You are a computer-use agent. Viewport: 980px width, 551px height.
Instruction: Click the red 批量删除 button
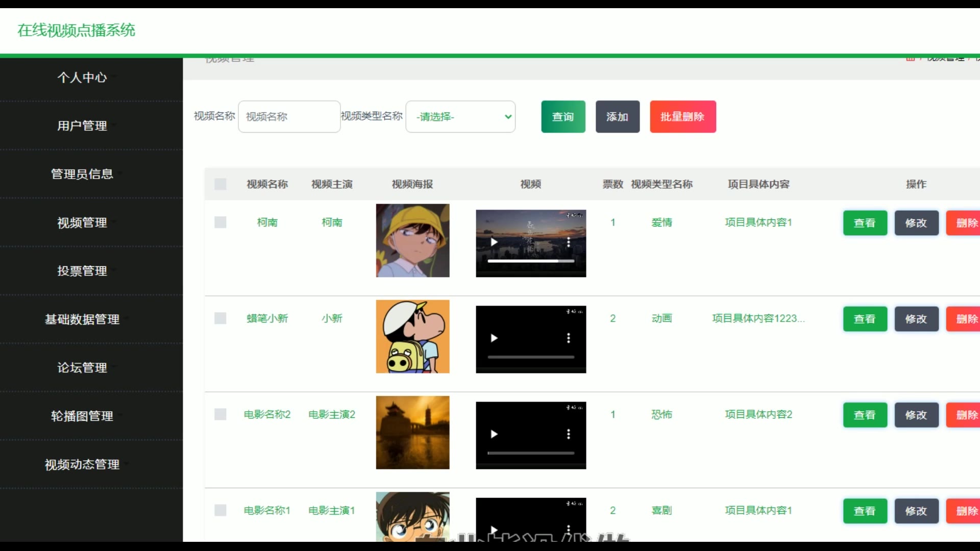pyautogui.click(x=682, y=117)
